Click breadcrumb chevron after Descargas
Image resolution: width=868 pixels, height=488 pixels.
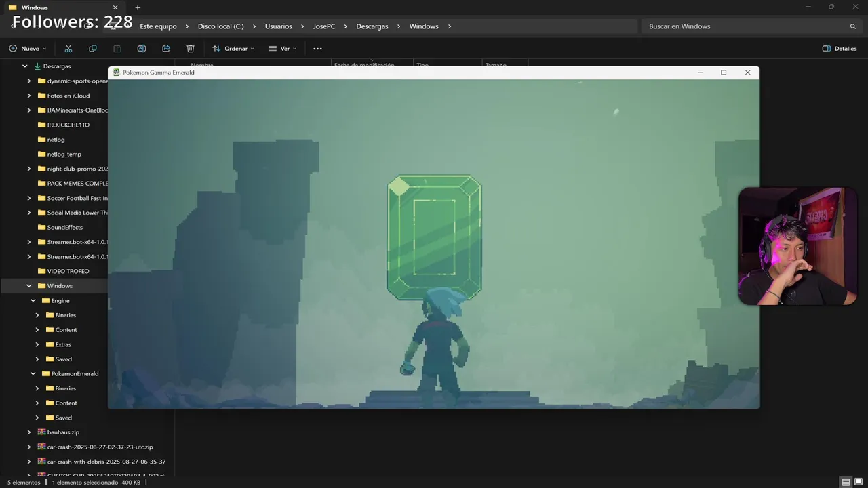(x=399, y=26)
